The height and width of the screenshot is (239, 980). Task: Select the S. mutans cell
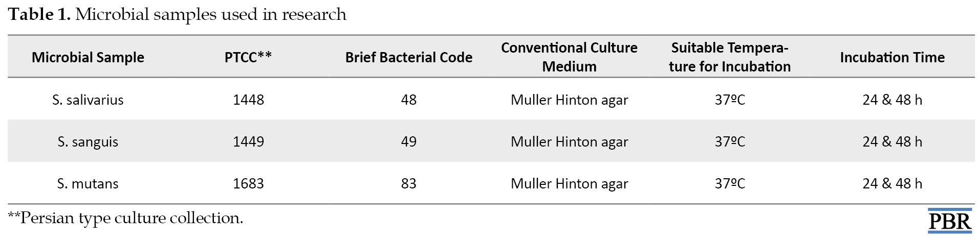(88, 183)
